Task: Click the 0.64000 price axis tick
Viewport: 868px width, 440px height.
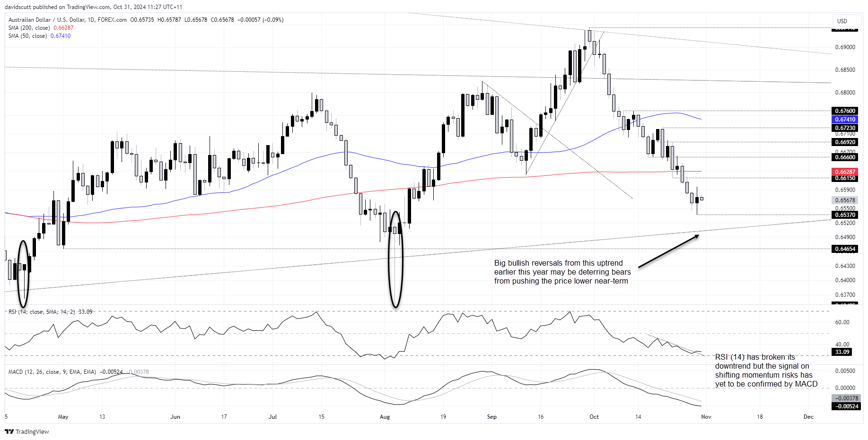Action: [x=845, y=280]
